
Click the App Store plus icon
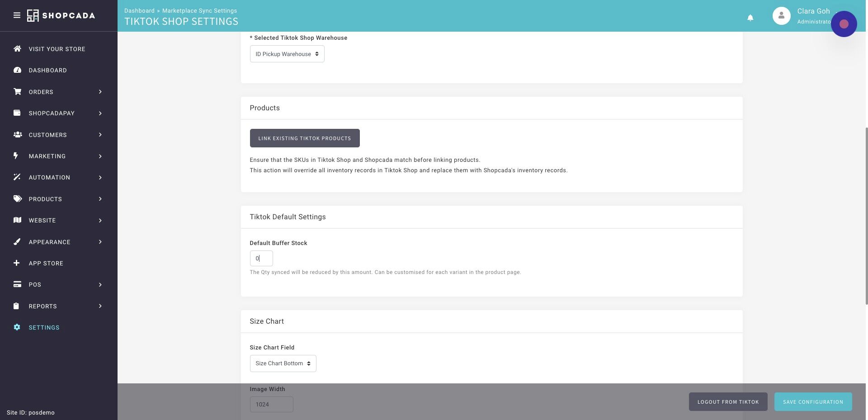[17, 263]
